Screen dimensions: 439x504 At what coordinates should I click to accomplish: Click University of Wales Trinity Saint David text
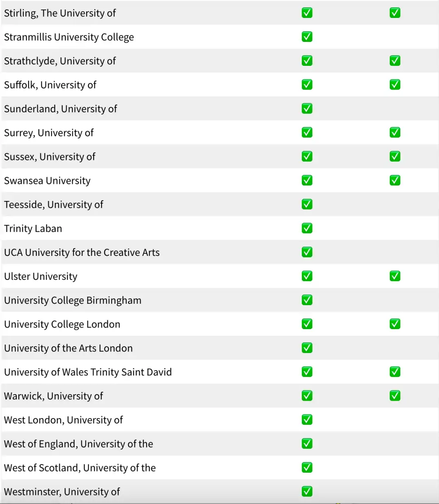pos(88,372)
